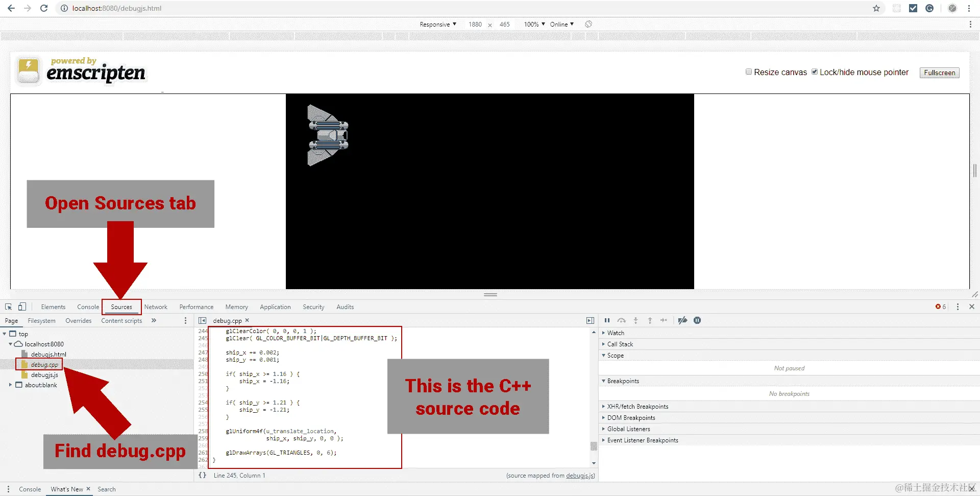
Task: Open the error count indicator
Action: [941, 306]
